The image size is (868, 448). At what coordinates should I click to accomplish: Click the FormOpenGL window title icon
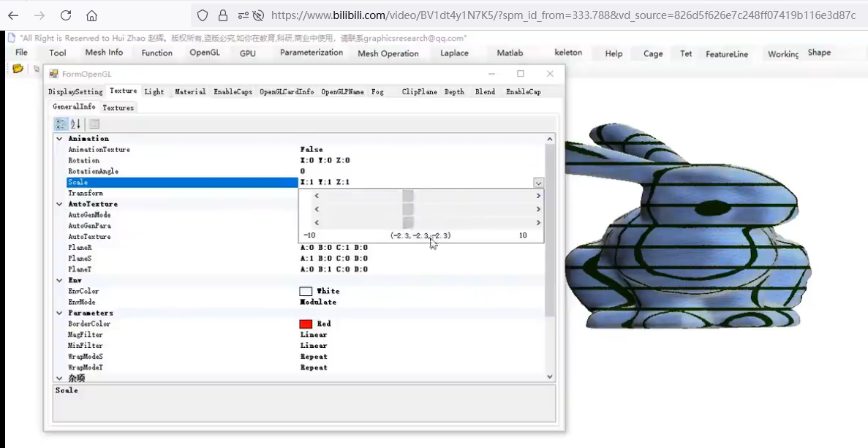53,74
